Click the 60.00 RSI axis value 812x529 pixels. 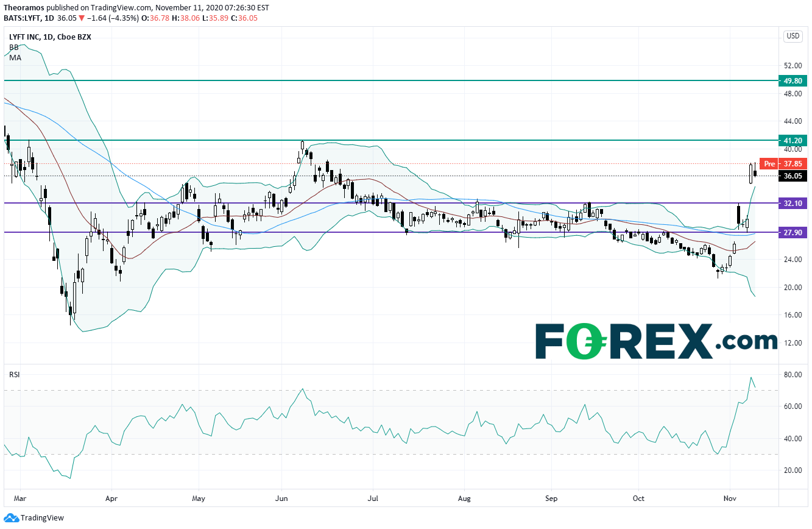coord(793,407)
